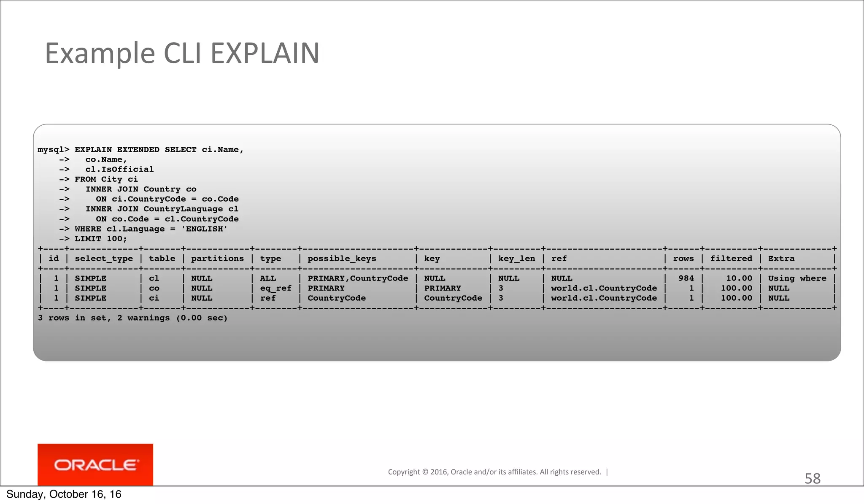
Task: Click the 'PRIMARY' key value in co row
Action: tap(442, 288)
